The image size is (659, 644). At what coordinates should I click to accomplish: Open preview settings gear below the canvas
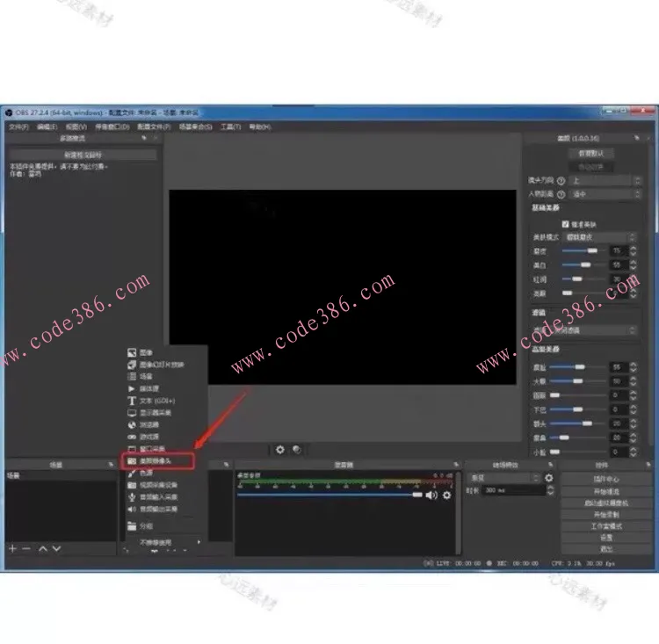(280, 450)
